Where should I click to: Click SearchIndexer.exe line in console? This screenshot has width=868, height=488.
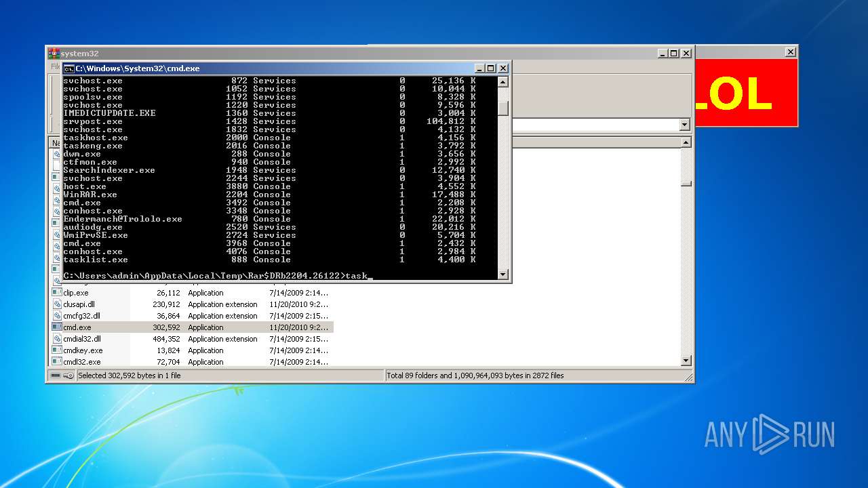(269, 170)
